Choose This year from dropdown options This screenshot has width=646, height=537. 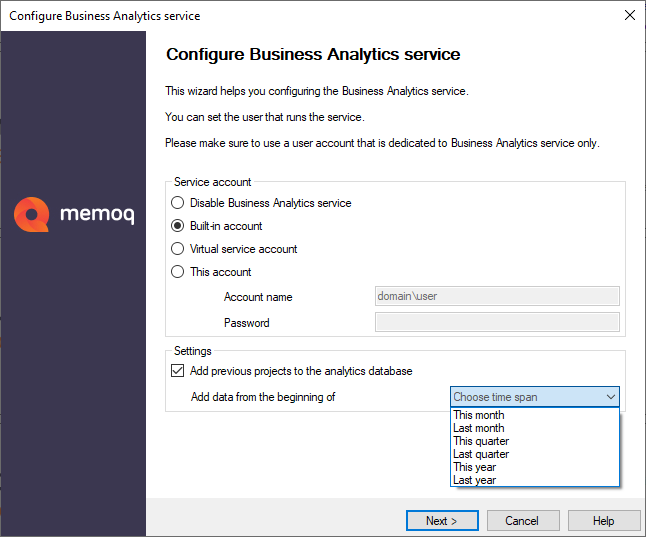click(475, 467)
